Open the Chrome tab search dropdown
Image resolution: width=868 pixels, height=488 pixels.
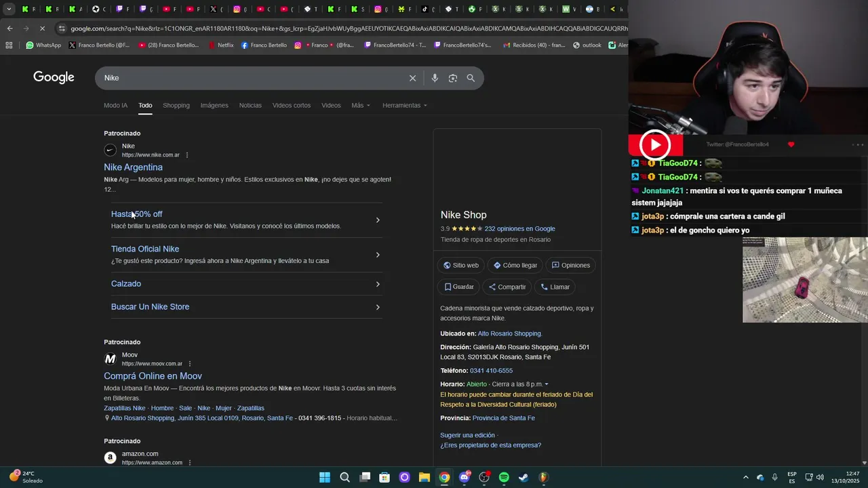(9, 9)
